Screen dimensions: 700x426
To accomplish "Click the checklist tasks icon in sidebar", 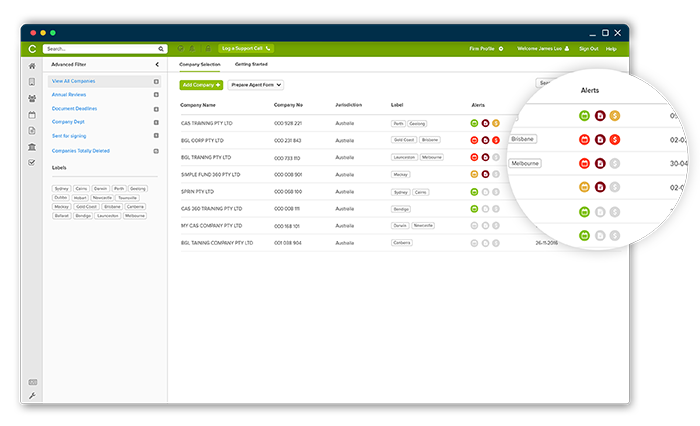I will (x=32, y=162).
